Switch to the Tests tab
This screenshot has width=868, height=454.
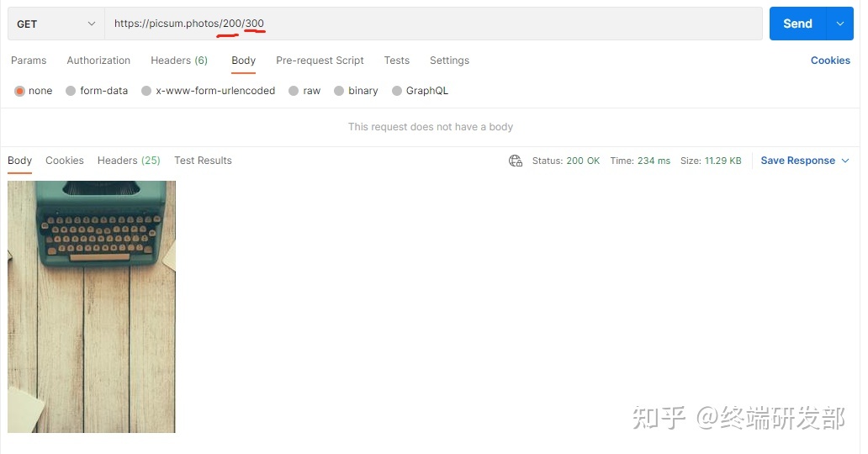[x=397, y=61]
